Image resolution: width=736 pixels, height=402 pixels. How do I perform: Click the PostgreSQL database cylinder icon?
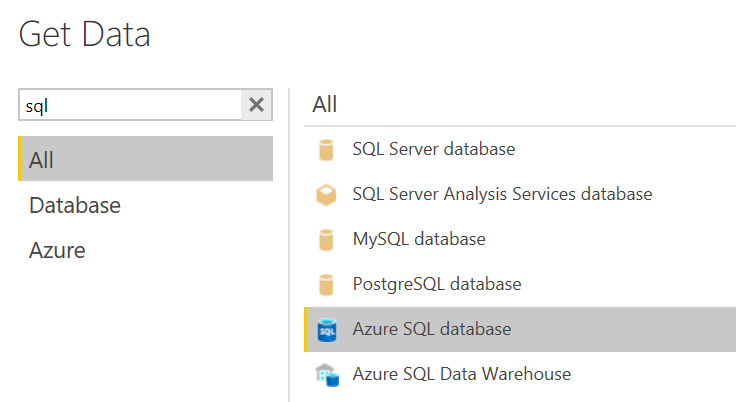pyautogui.click(x=326, y=285)
